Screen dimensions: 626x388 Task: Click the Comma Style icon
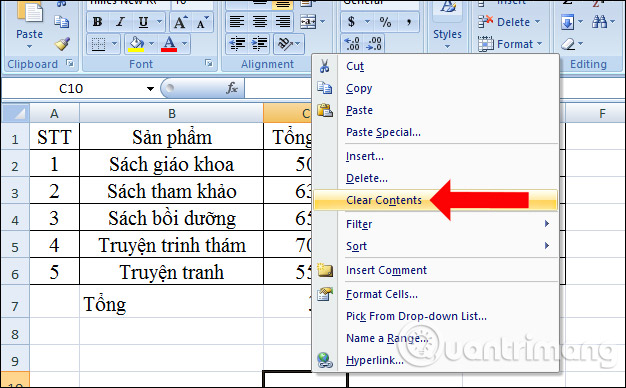point(408,22)
